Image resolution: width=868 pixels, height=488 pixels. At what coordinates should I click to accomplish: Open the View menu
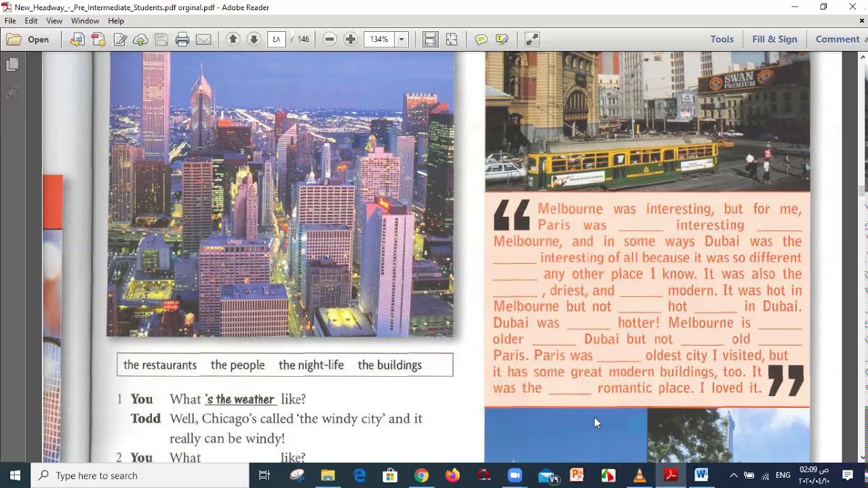pos(54,21)
